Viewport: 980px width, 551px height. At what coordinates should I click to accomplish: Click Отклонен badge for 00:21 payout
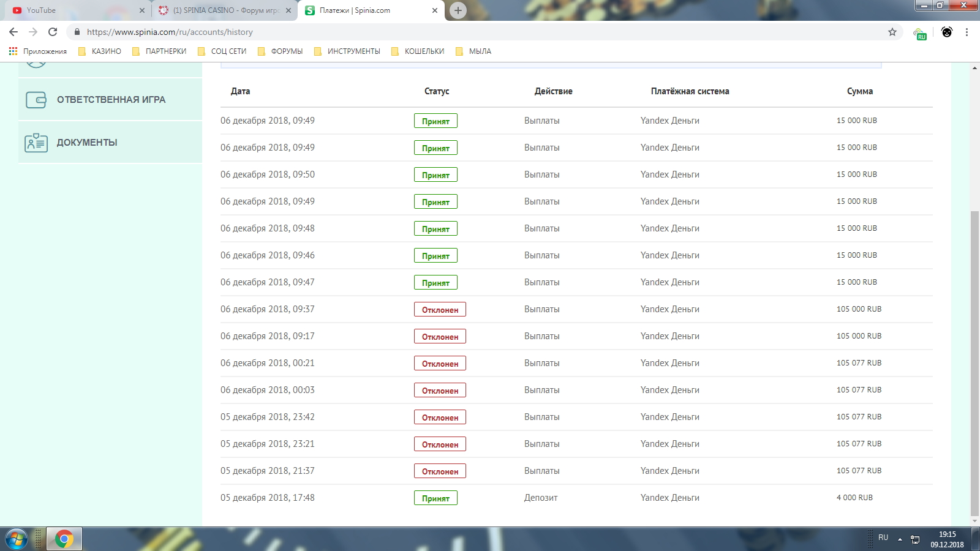(x=440, y=364)
